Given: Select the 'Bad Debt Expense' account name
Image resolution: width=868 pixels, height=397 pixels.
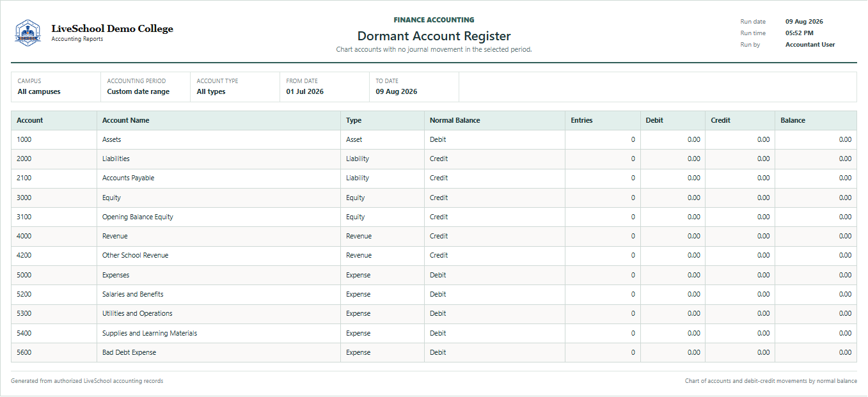Looking at the screenshot, I should pos(129,352).
